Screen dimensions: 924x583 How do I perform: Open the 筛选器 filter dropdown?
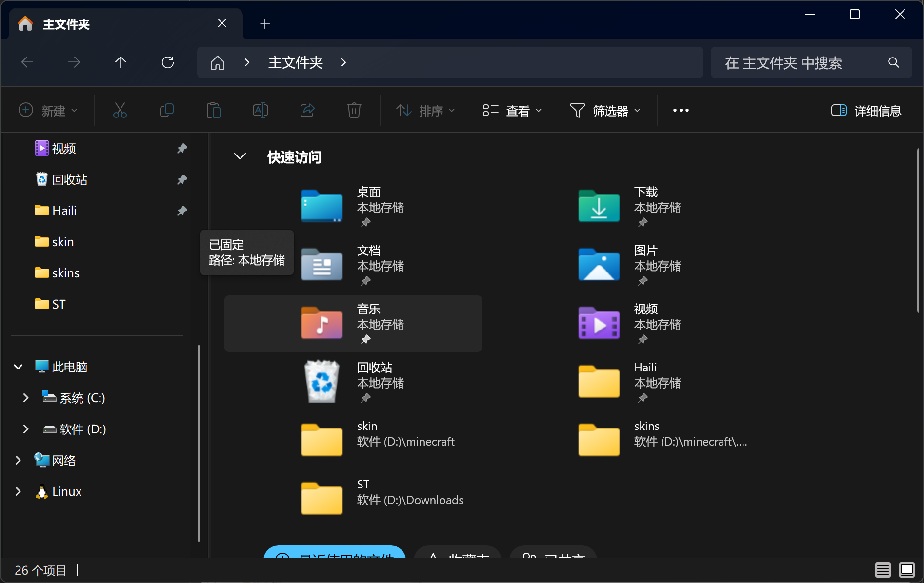coord(605,110)
